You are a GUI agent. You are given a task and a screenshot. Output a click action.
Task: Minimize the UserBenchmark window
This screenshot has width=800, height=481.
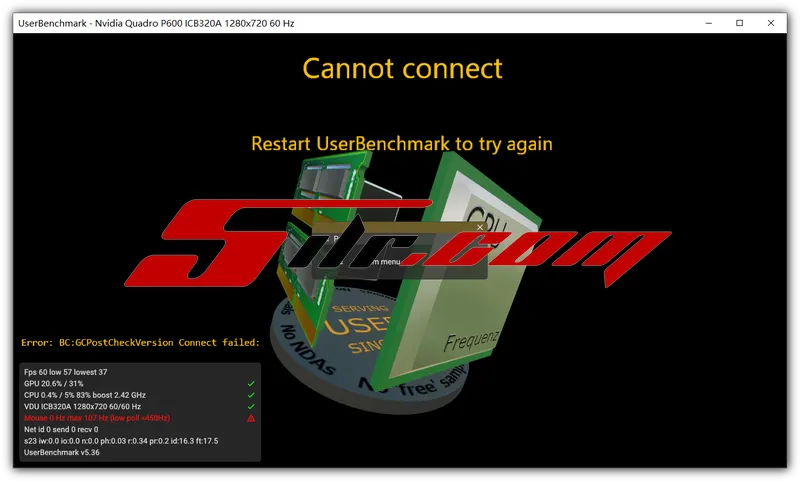coord(709,23)
